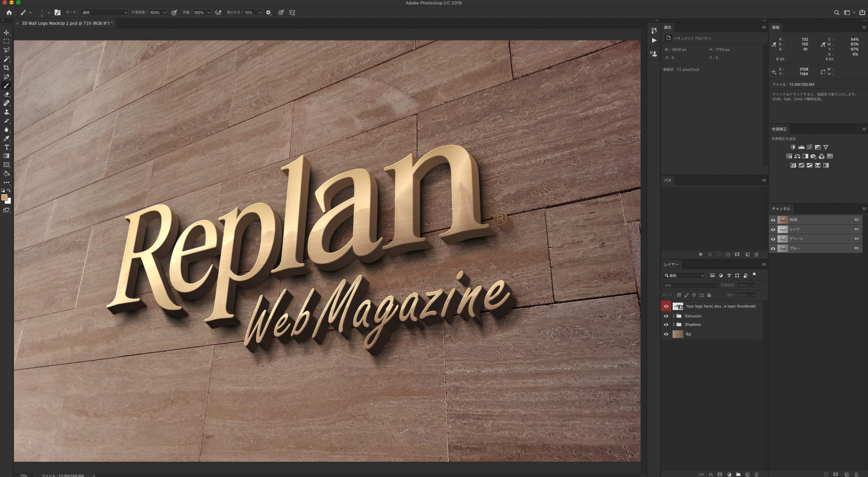Add a Photo Filter adjustment
This screenshot has height=477, width=868.
[814, 156]
